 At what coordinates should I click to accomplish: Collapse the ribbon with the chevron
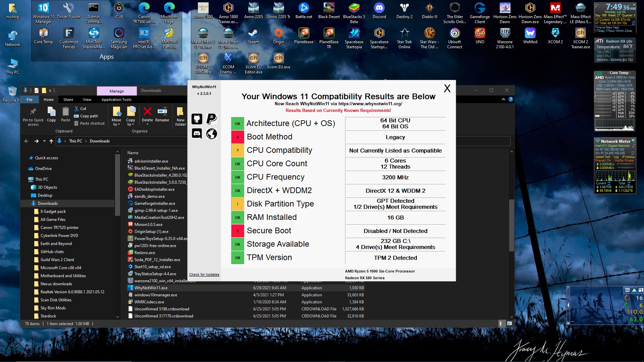click(503, 99)
